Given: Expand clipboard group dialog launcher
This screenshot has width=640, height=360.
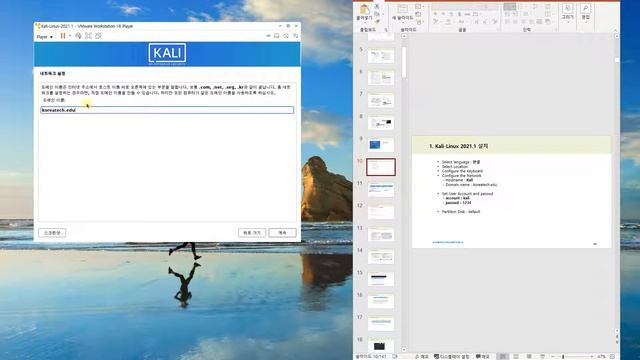Looking at the screenshot, I should (386, 30).
